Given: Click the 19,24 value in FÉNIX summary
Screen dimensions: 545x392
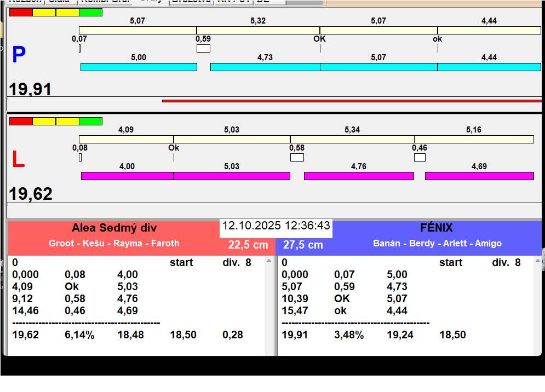Looking at the screenshot, I should click(x=400, y=335).
